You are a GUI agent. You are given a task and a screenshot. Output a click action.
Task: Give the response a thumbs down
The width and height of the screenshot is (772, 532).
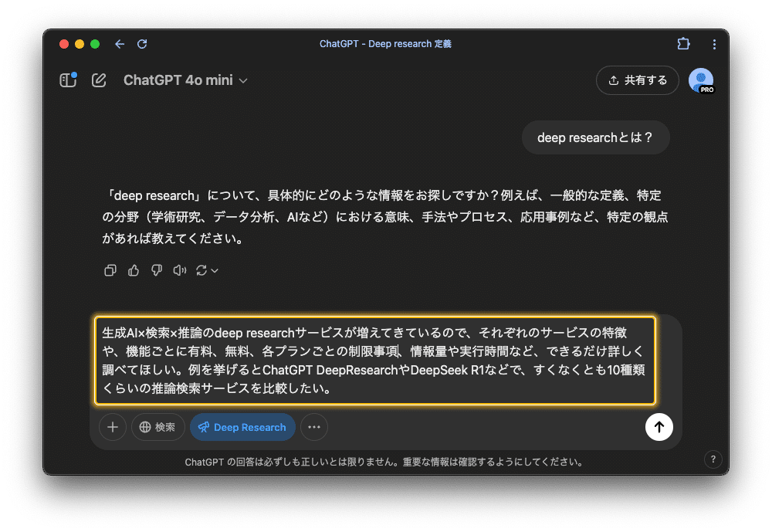pyautogui.click(x=156, y=270)
